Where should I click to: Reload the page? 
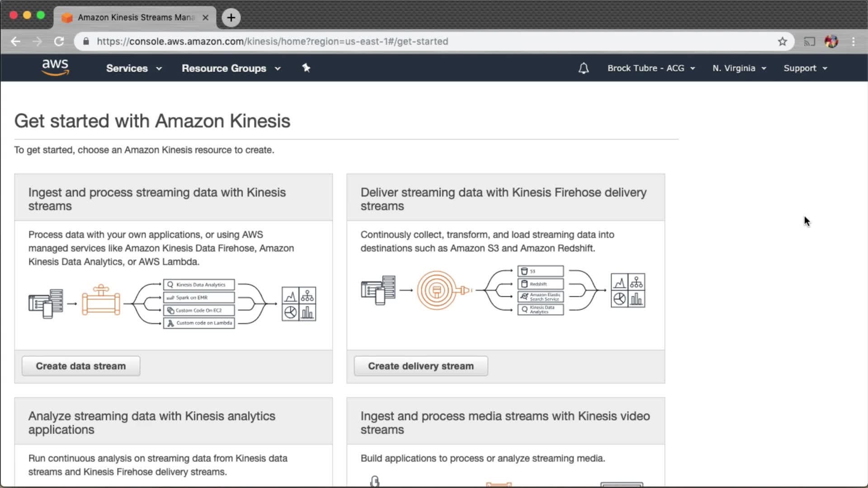[59, 42]
